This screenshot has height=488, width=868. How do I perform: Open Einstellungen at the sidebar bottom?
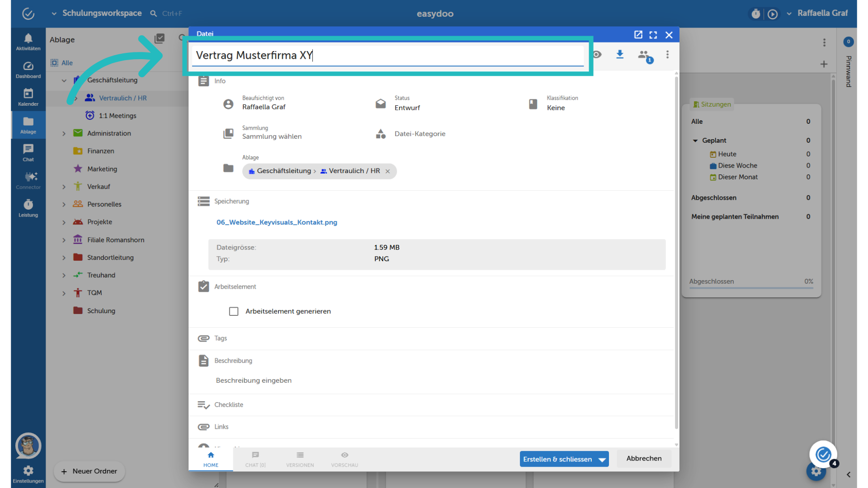[28, 474]
